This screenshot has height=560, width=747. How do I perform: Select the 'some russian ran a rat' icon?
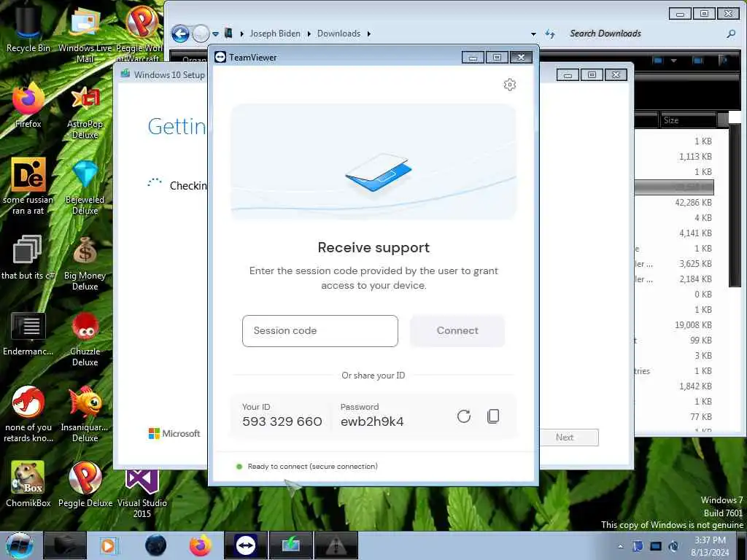click(x=28, y=187)
